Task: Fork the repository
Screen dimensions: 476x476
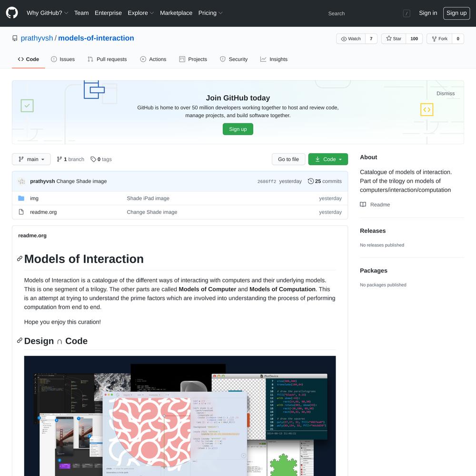Action: [439, 39]
